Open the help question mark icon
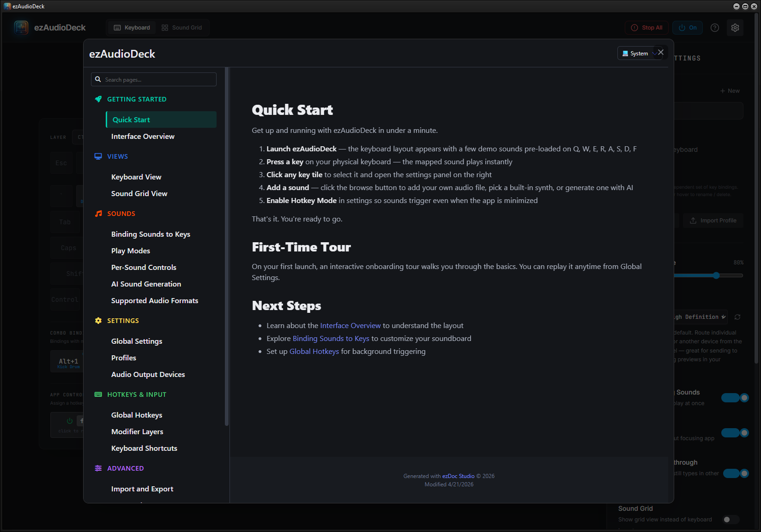 [715, 28]
